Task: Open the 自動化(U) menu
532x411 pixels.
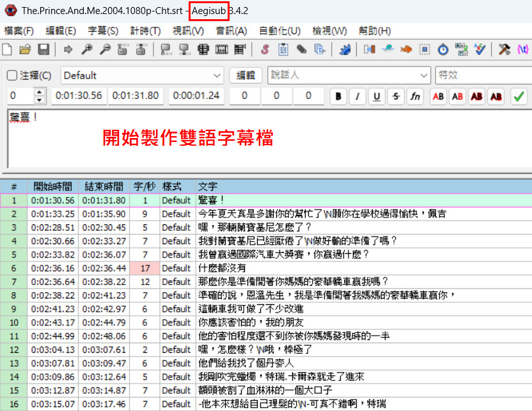Action: click(x=279, y=31)
